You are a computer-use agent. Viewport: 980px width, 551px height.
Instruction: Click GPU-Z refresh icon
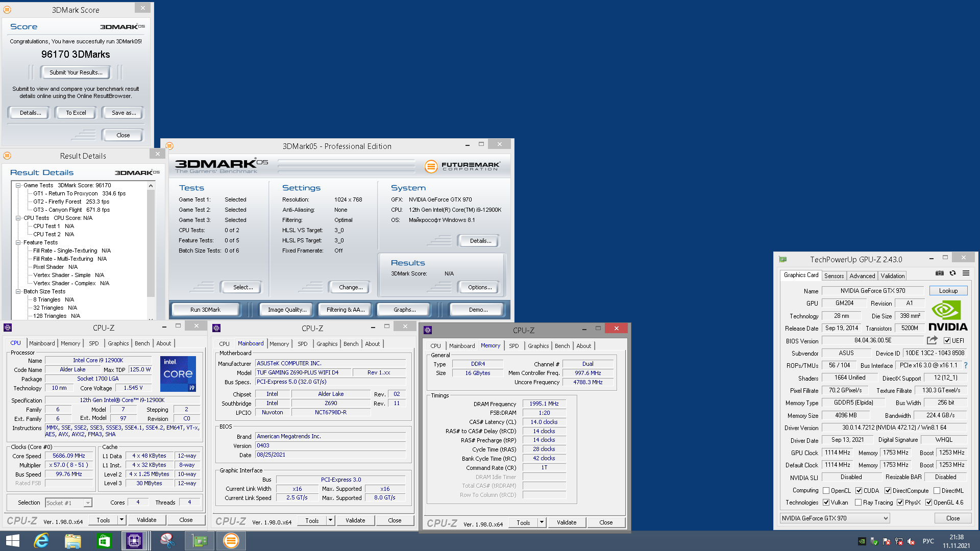952,273
